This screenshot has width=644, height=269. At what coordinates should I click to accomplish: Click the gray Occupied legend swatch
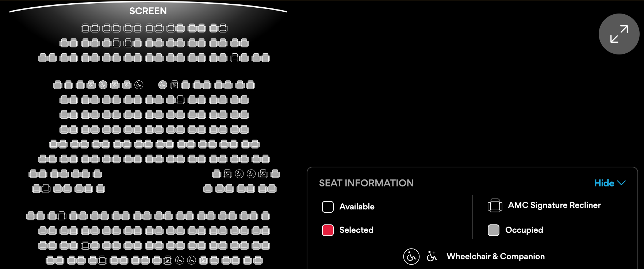(x=494, y=230)
